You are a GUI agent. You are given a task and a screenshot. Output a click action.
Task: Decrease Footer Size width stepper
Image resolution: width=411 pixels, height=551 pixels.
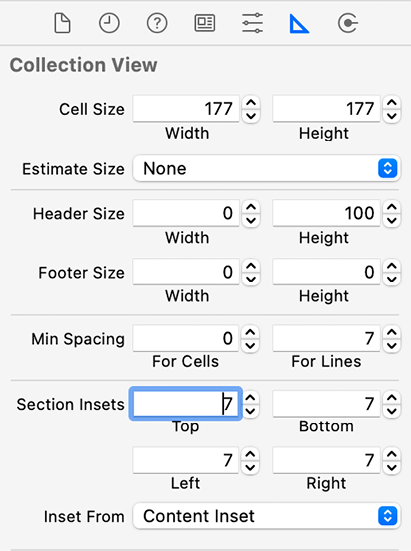(x=251, y=279)
